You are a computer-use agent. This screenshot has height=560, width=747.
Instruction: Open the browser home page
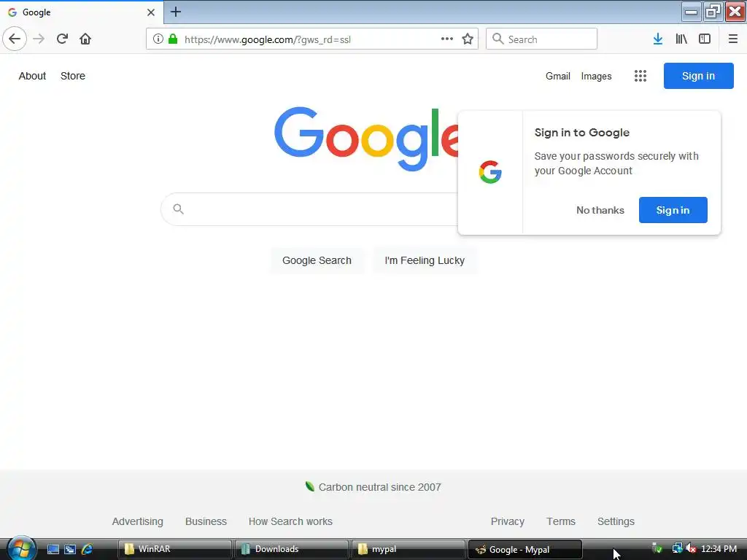pos(85,39)
